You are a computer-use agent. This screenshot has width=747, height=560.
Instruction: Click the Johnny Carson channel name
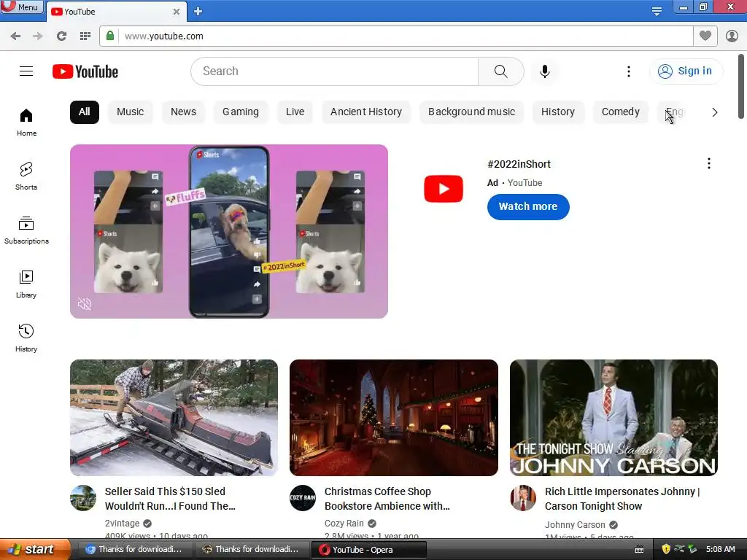click(x=575, y=525)
